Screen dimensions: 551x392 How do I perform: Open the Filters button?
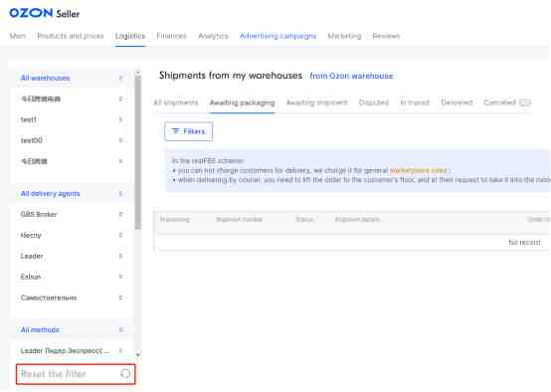pyautogui.click(x=188, y=131)
